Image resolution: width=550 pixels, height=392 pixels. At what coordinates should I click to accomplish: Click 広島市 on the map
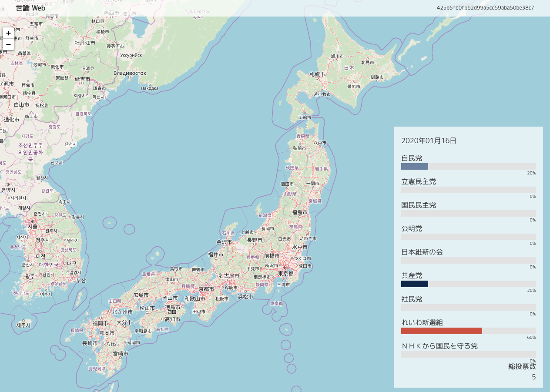[x=141, y=295]
